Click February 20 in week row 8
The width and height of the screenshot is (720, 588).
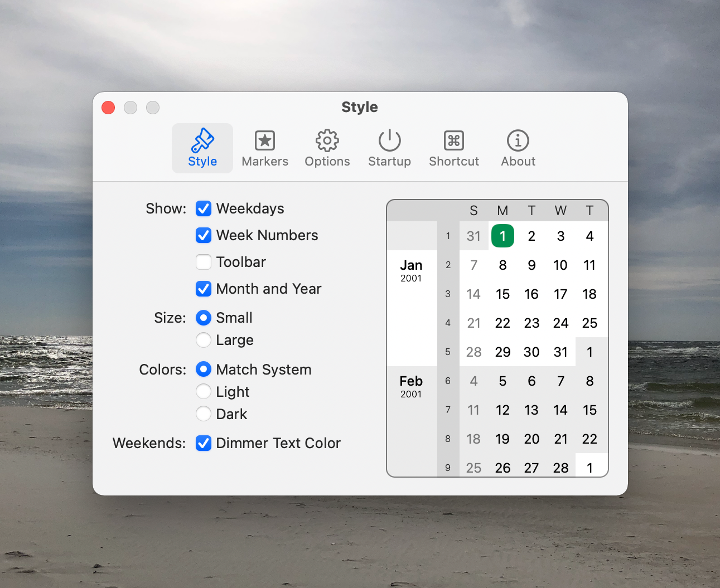pos(531,439)
